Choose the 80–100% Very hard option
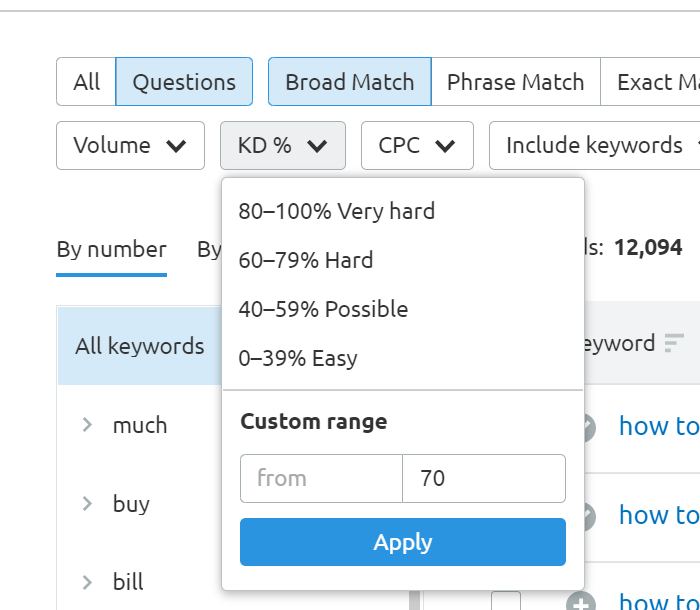The width and height of the screenshot is (700, 610). [x=337, y=211]
